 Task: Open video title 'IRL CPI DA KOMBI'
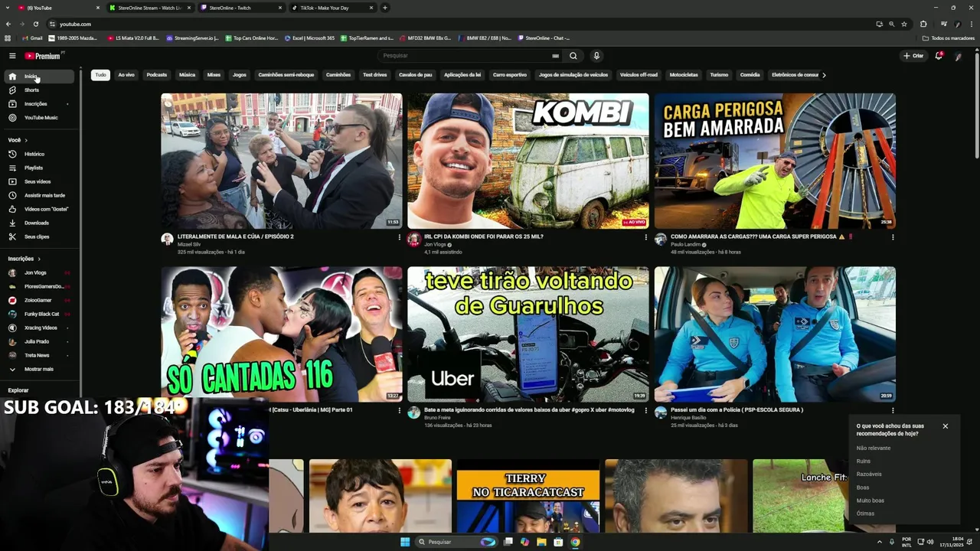[484, 237]
